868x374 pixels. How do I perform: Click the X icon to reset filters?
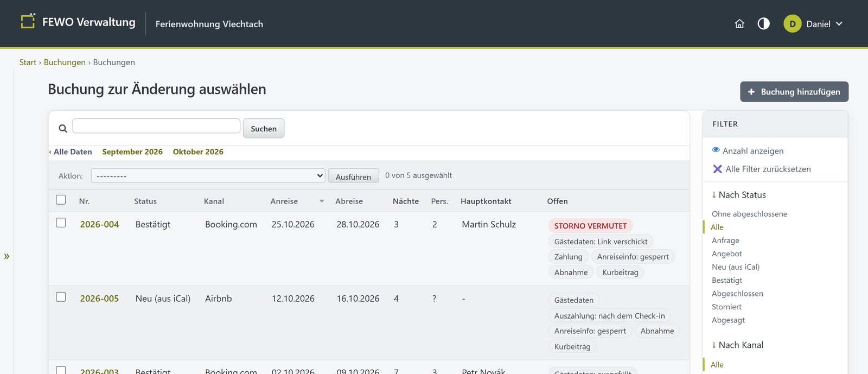tap(717, 169)
